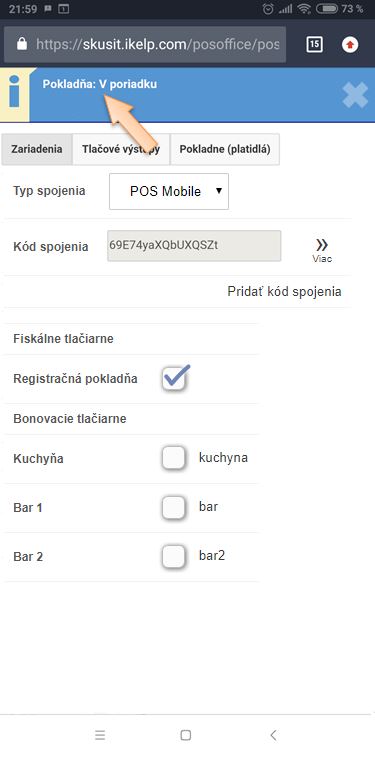Open the Pokladne (platidlá) tab
This screenshot has height=757, width=375.
coord(224,149)
